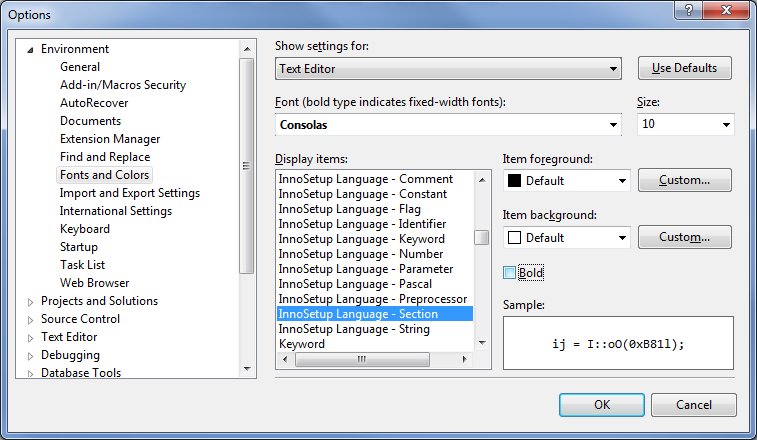Select Task List tree item
The width and height of the screenshot is (757, 440).
pyautogui.click(x=83, y=265)
